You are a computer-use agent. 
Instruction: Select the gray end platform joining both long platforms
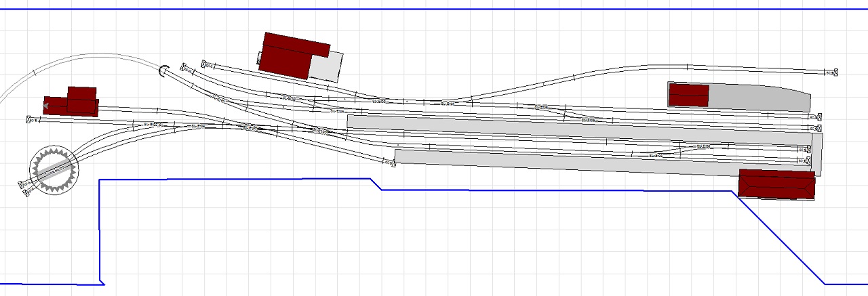coord(817,154)
